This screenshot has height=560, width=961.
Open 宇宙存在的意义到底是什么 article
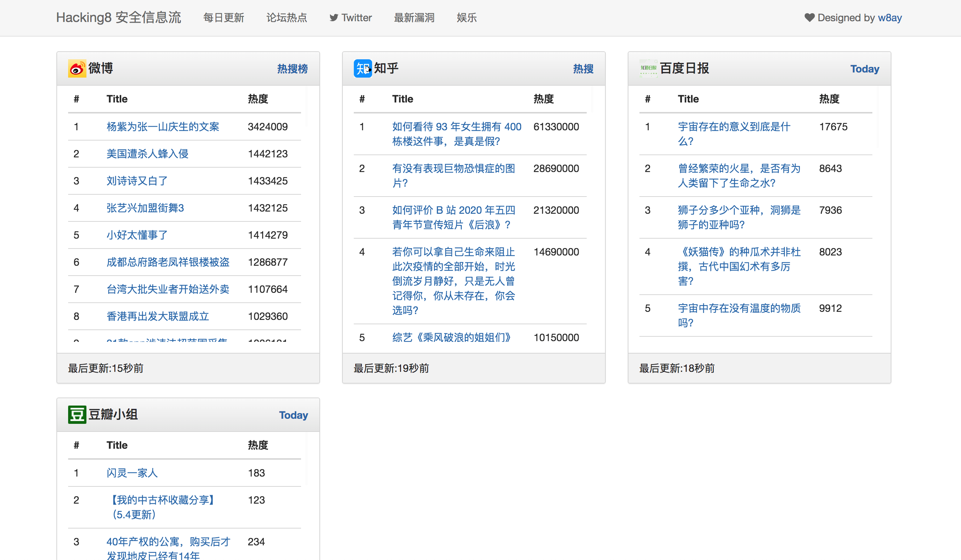click(734, 134)
